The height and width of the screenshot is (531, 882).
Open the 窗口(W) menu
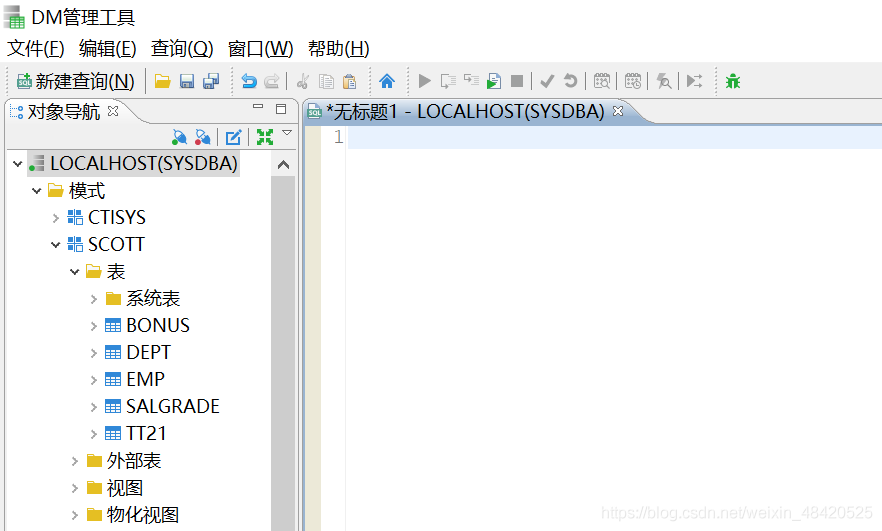point(260,49)
